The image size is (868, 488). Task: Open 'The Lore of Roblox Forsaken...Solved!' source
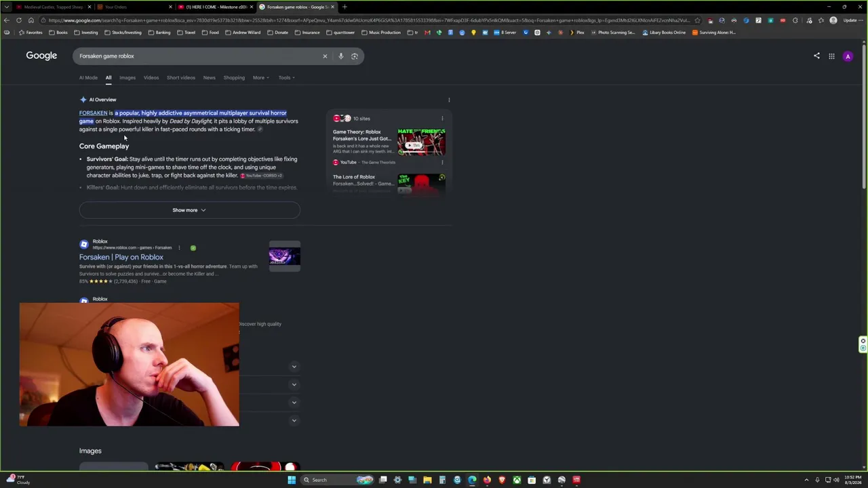click(x=363, y=180)
